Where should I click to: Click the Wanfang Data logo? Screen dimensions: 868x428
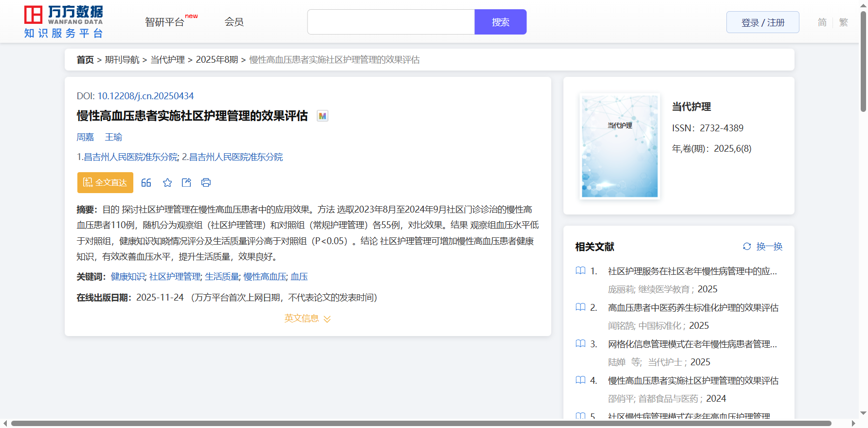click(63, 22)
